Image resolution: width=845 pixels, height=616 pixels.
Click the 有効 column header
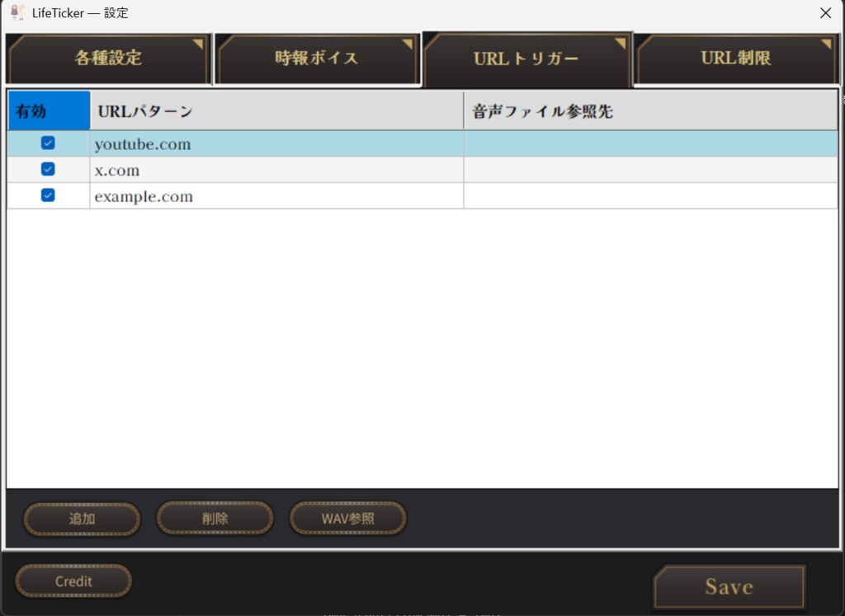(47, 110)
